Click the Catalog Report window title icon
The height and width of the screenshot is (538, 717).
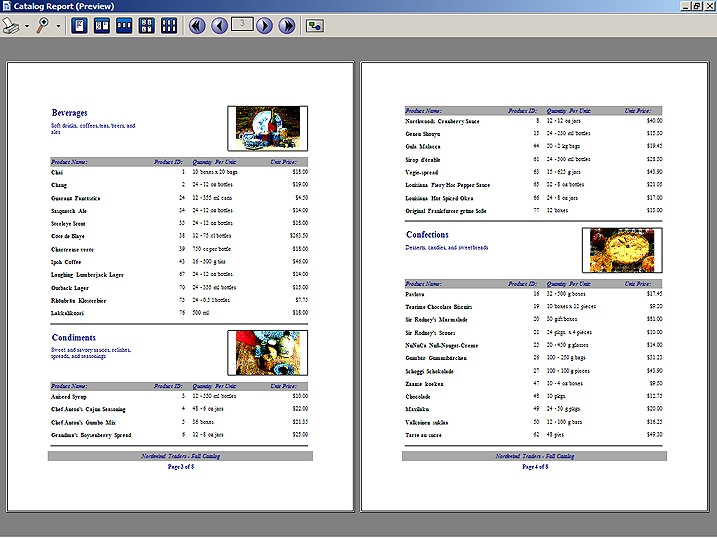8,6
